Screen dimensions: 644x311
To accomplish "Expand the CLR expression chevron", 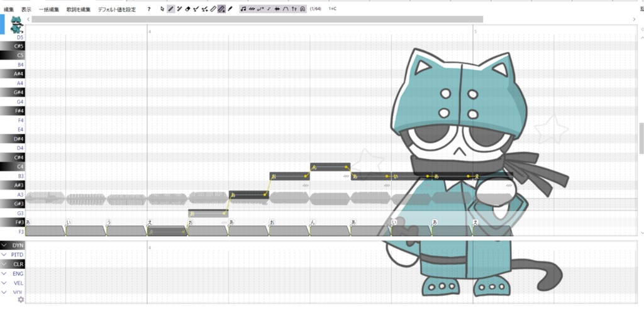I will pyautogui.click(x=4, y=264).
